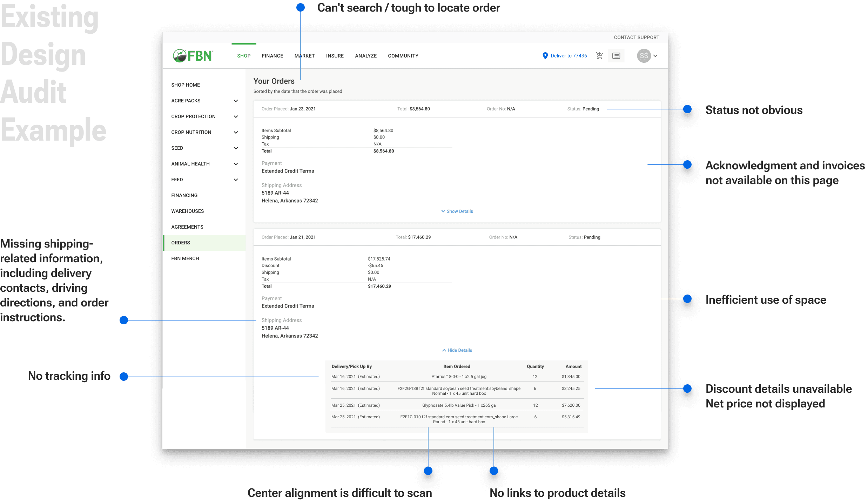
Task: Click the SS user avatar
Action: point(644,56)
